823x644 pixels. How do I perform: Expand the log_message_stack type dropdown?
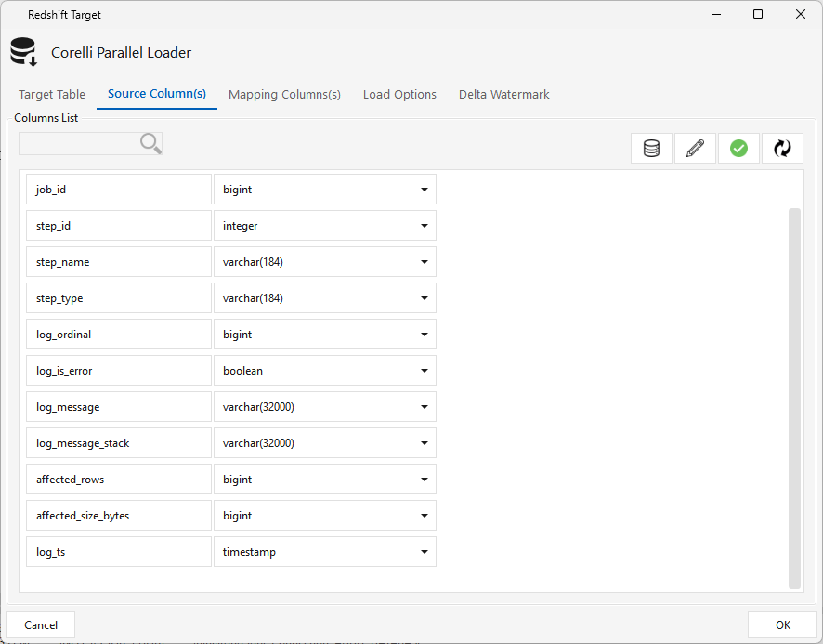(325, 443)
